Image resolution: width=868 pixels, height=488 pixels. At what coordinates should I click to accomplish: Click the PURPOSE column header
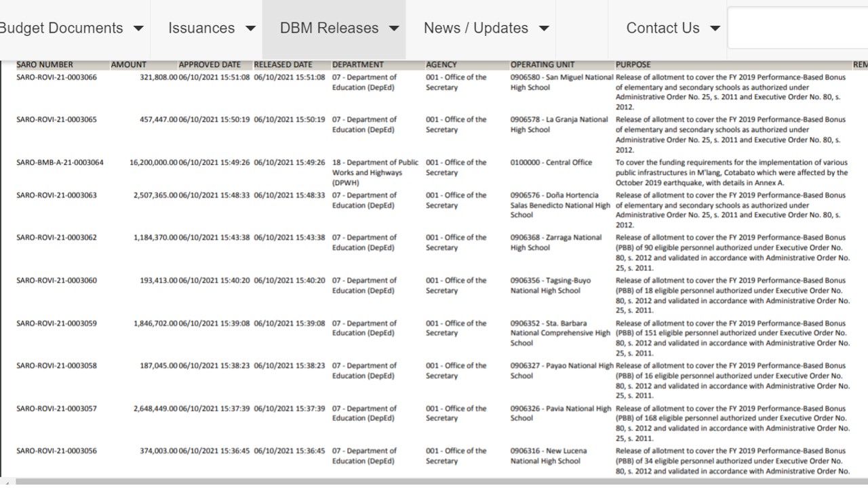(633, 65)
